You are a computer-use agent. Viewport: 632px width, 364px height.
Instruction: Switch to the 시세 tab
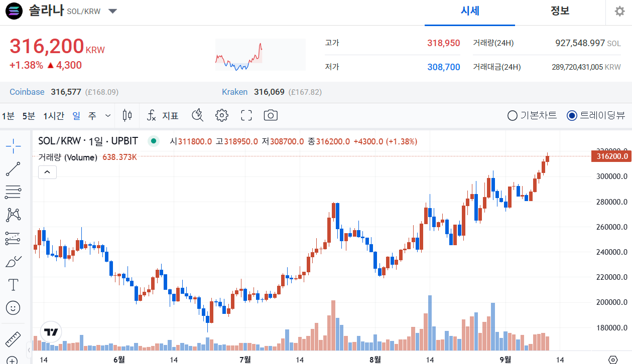coord(470,11)
